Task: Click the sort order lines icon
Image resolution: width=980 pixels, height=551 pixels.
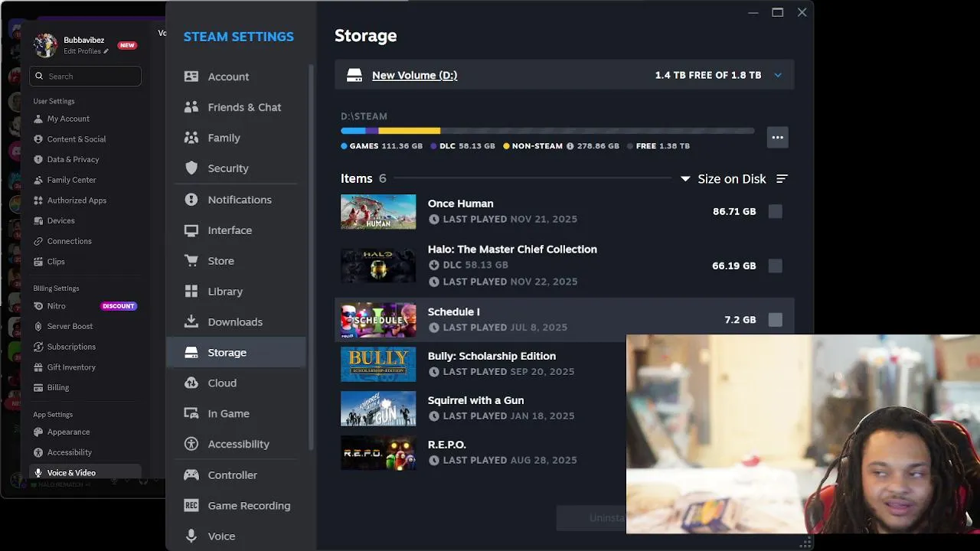Action: pos(782,178)
